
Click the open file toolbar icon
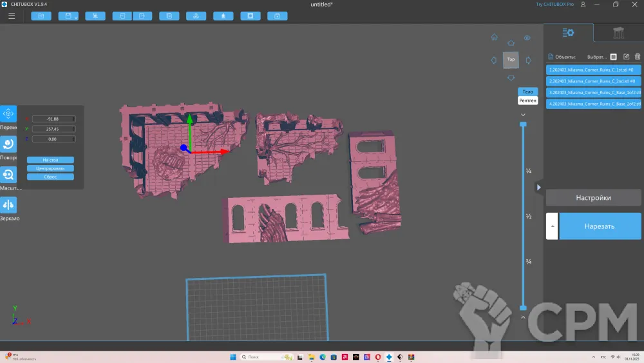(41, 15)
